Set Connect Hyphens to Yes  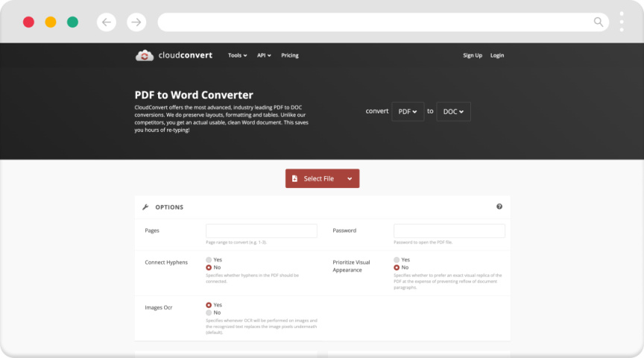coord(209,260)
